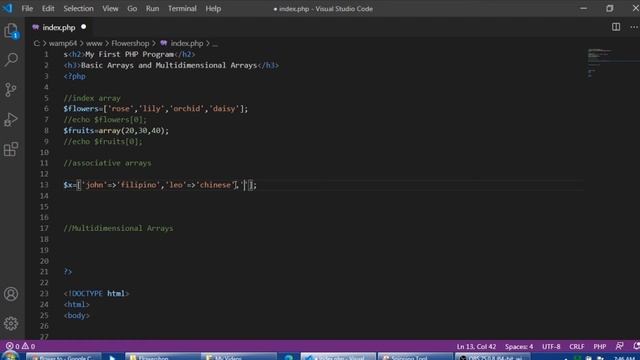The width and height of the screenshot is (640, 360).
Task: Open the Help menu
Action: click(213, 9)
